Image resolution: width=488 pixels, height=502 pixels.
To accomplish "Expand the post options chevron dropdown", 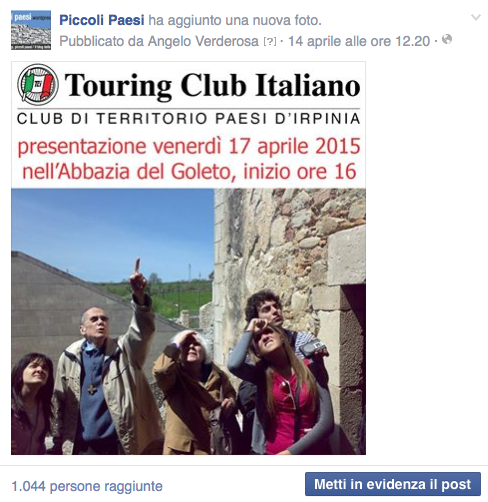I will click(476, 17).
